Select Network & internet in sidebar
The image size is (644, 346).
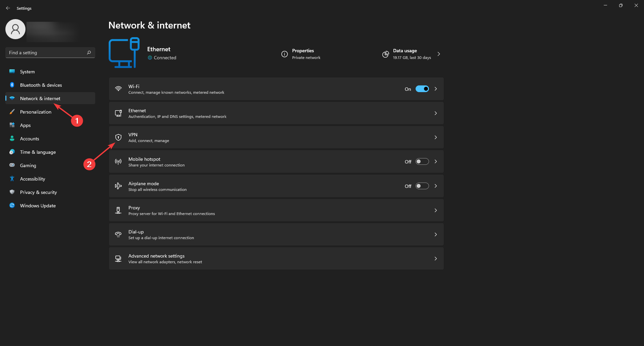coord(50,98)
